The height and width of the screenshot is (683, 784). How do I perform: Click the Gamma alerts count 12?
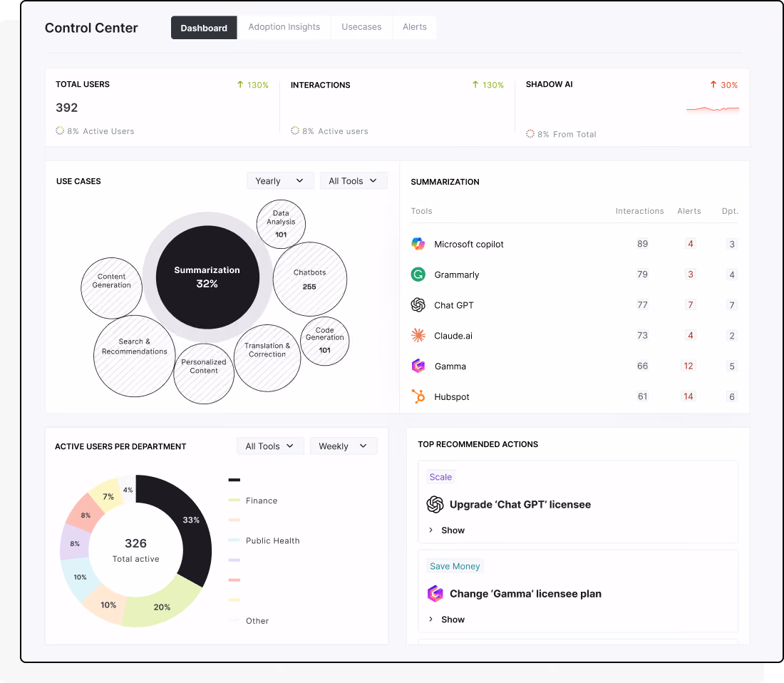(x=688, y=366)
